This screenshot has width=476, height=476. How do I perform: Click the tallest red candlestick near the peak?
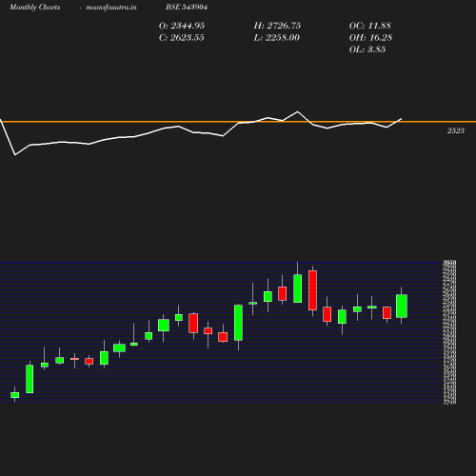click(x=312, y=290)
